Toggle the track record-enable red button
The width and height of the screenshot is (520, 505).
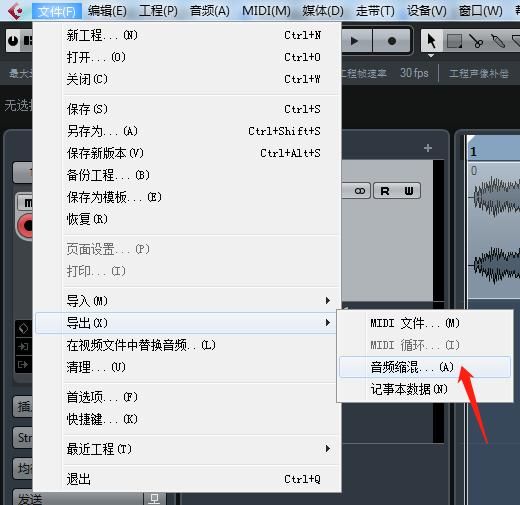[26, 226]
